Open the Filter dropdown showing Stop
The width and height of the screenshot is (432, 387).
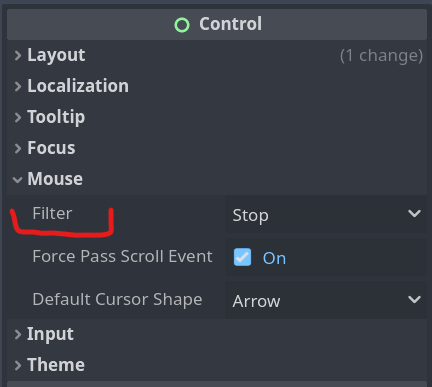(x=326, y=214)
